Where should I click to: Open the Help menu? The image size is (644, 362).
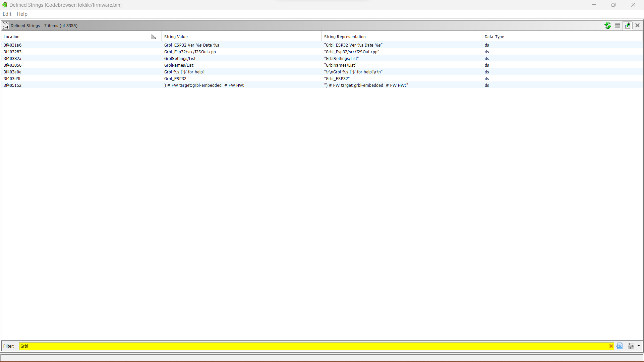pos(22,14)
